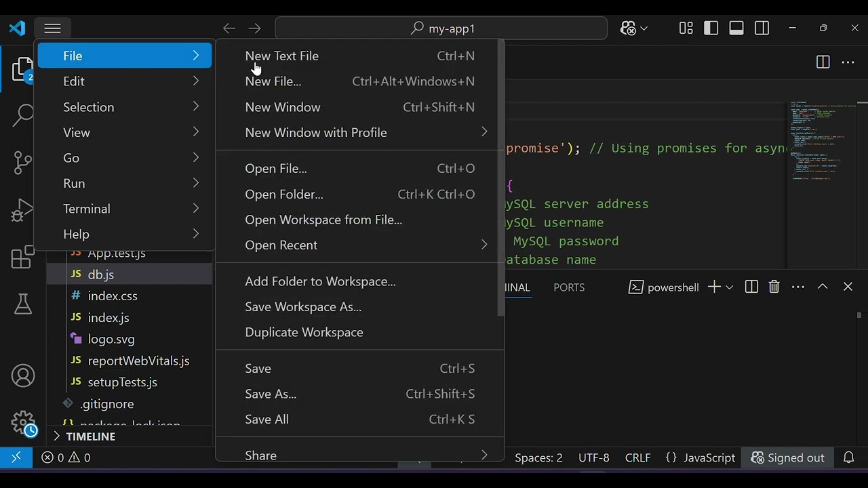Select the File menu

point(125,56)
